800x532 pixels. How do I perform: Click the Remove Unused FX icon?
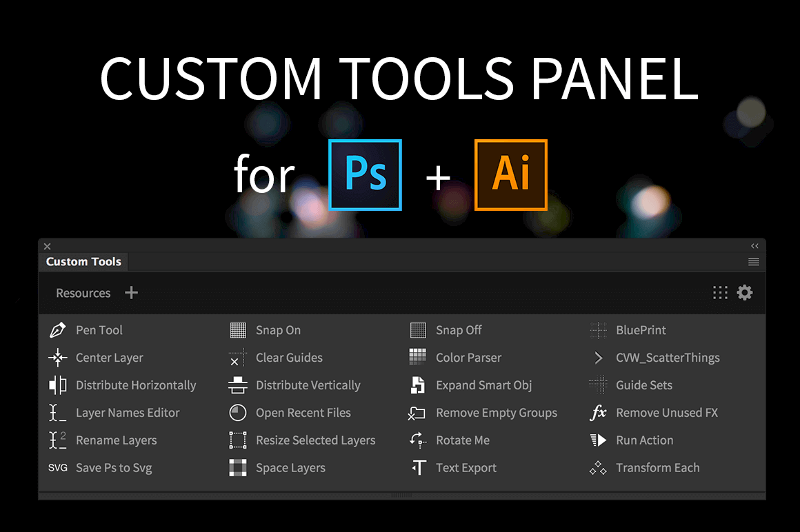598,413
